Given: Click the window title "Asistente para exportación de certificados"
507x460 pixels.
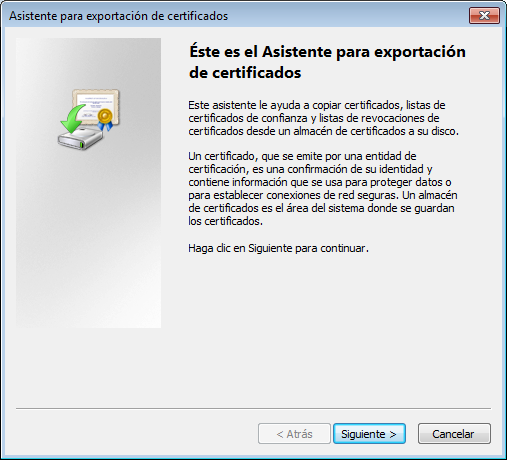Looking at the screenshot, I should coord(119,16).
